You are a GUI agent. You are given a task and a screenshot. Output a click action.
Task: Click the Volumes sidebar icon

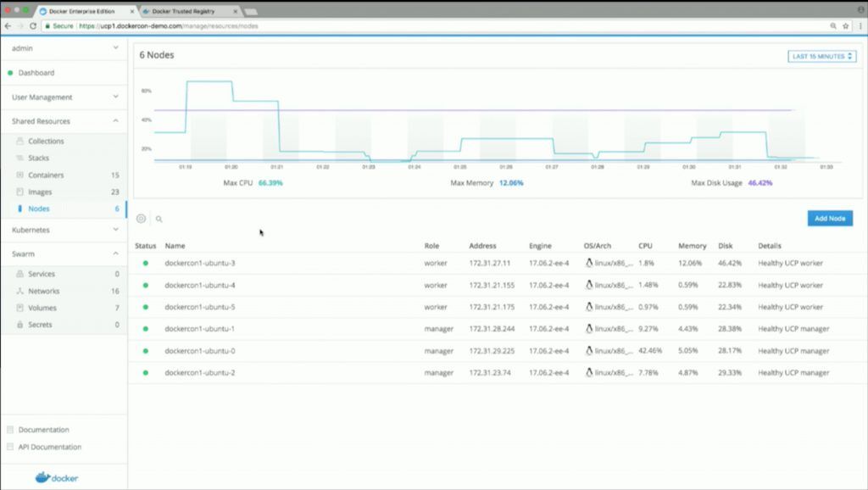click(x=20, y=308)
